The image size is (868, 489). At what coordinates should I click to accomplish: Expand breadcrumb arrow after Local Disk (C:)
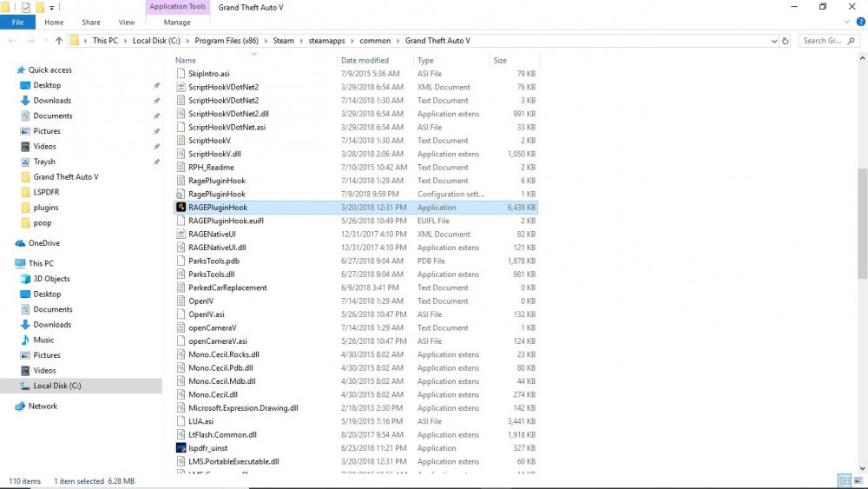(x=187, y=41)
